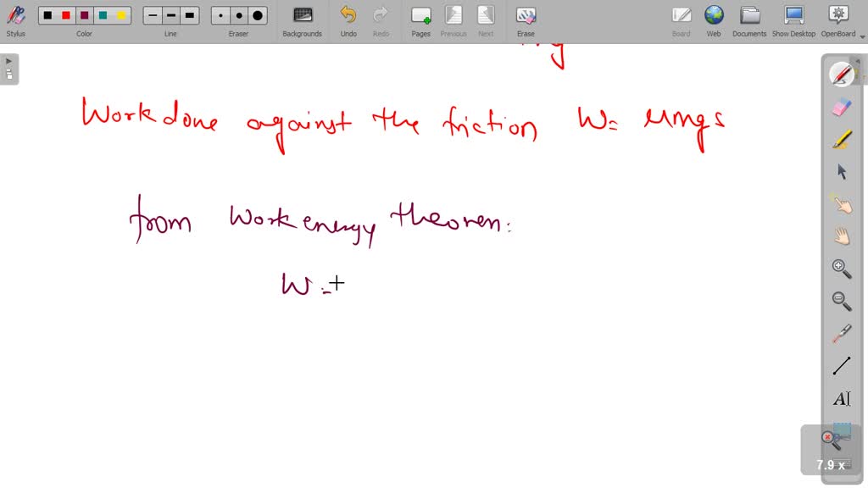Switch to Web view
868x488 pixels.
714,20
